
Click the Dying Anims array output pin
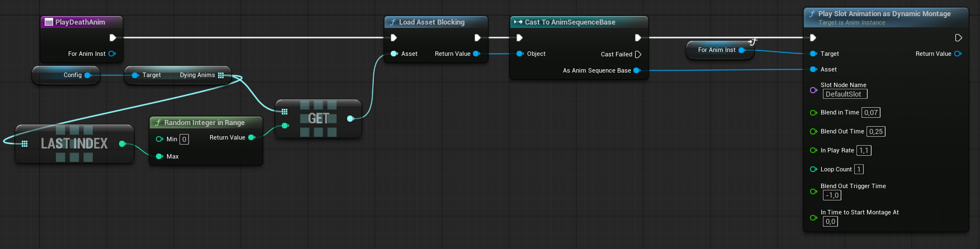point(221,75)
